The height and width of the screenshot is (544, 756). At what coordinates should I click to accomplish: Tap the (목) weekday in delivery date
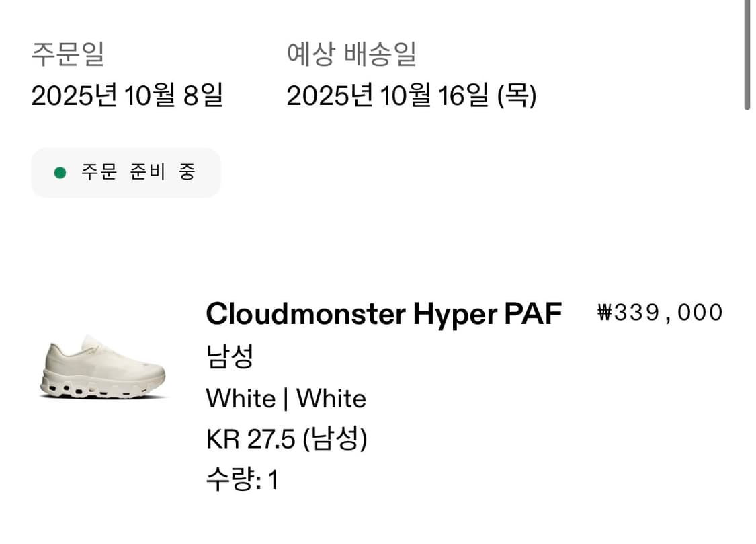click(x=516, y=96)
